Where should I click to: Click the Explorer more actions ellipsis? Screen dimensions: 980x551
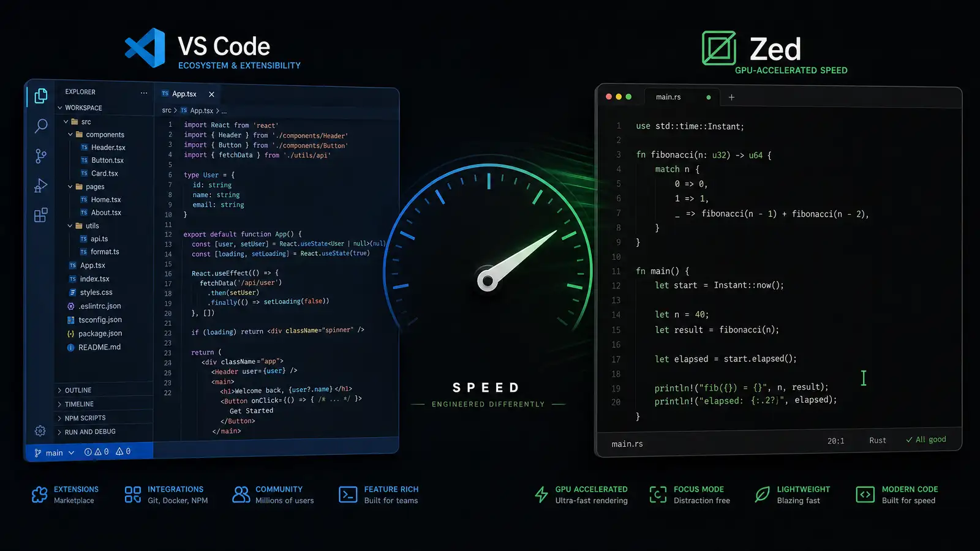coord(144,93)
